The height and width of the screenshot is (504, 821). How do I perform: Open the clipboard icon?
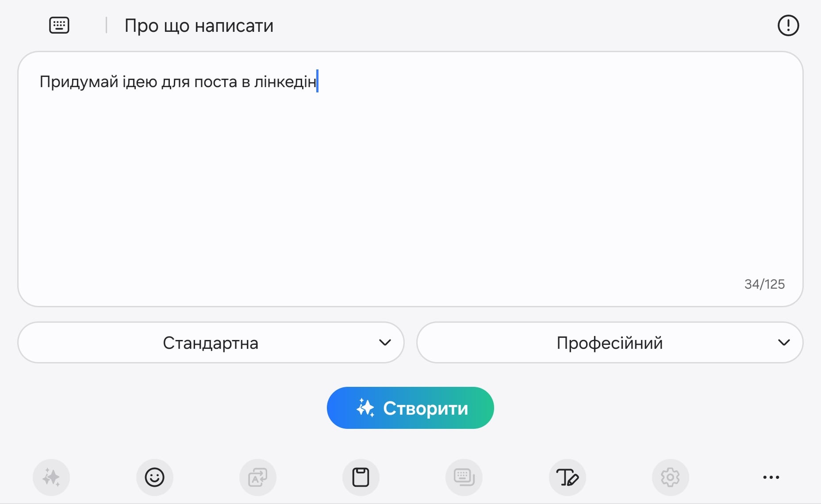361,477
